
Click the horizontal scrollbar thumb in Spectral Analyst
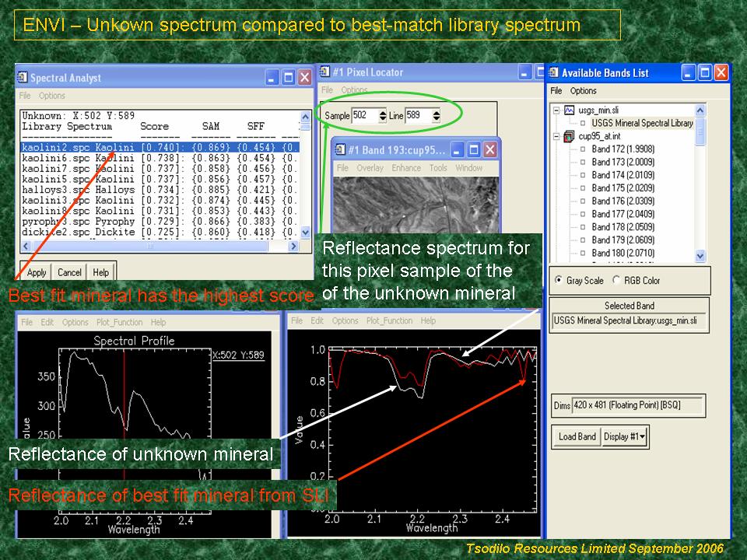[x=149, y=247]
